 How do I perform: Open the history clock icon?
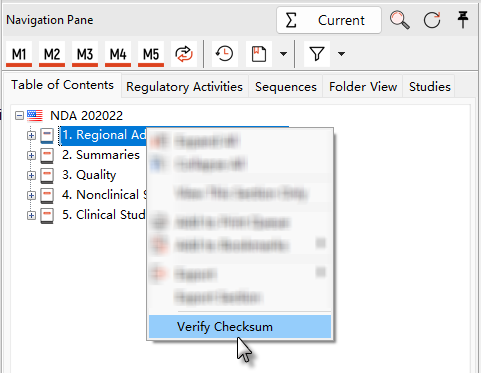tap(225, 54)
